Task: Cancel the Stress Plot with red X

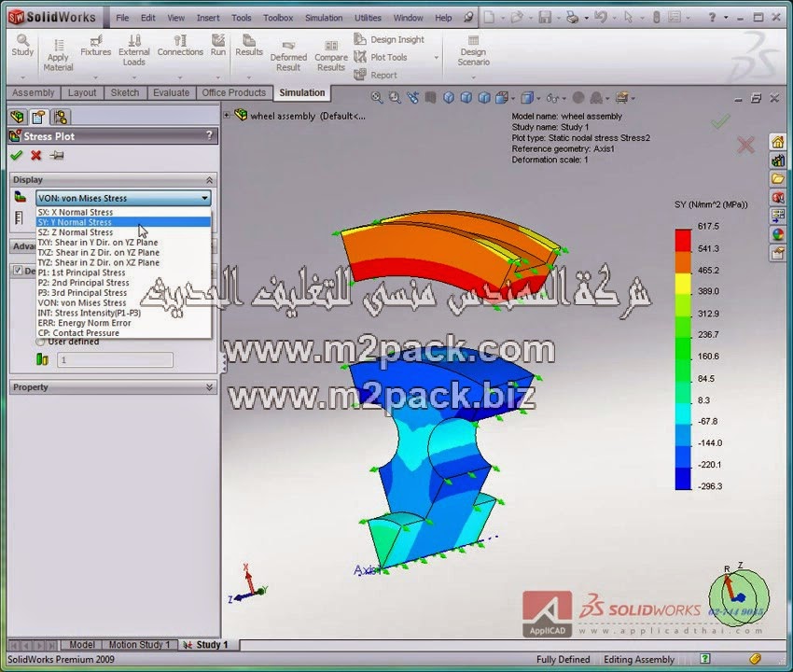Action: [35, 155]
